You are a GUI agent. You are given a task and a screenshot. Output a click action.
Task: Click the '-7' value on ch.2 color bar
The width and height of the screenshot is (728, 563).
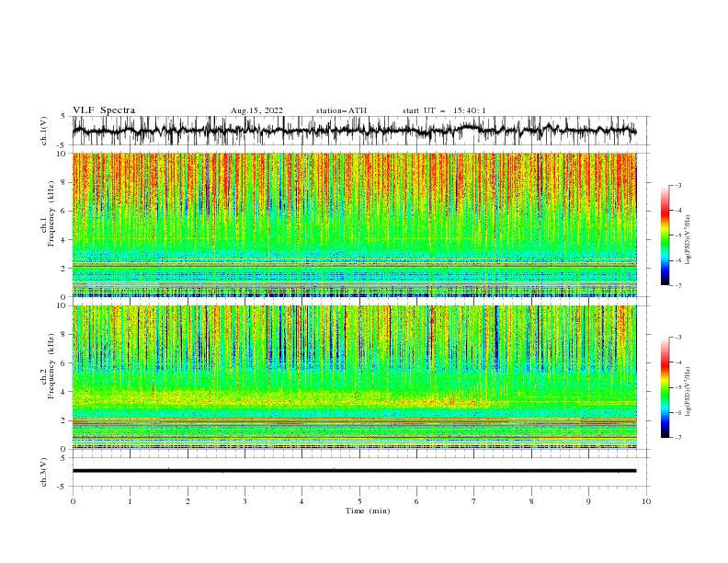(x=677, y=438)
